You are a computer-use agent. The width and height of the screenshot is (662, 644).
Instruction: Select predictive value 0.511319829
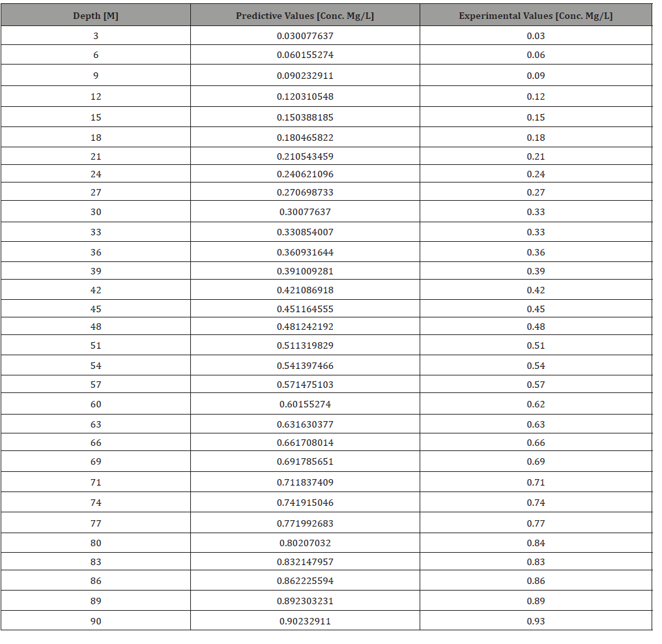(305, 345)
